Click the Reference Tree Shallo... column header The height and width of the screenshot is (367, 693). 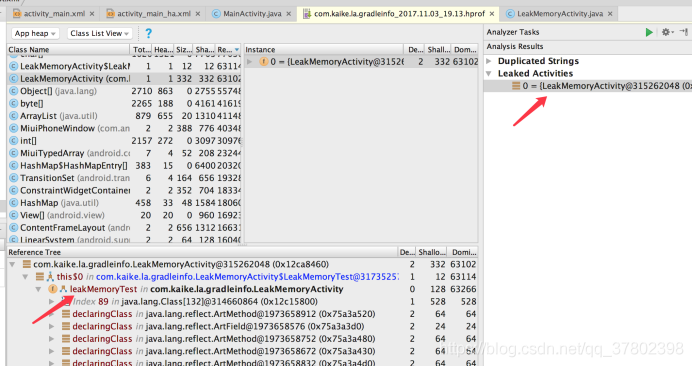[431, 252]
